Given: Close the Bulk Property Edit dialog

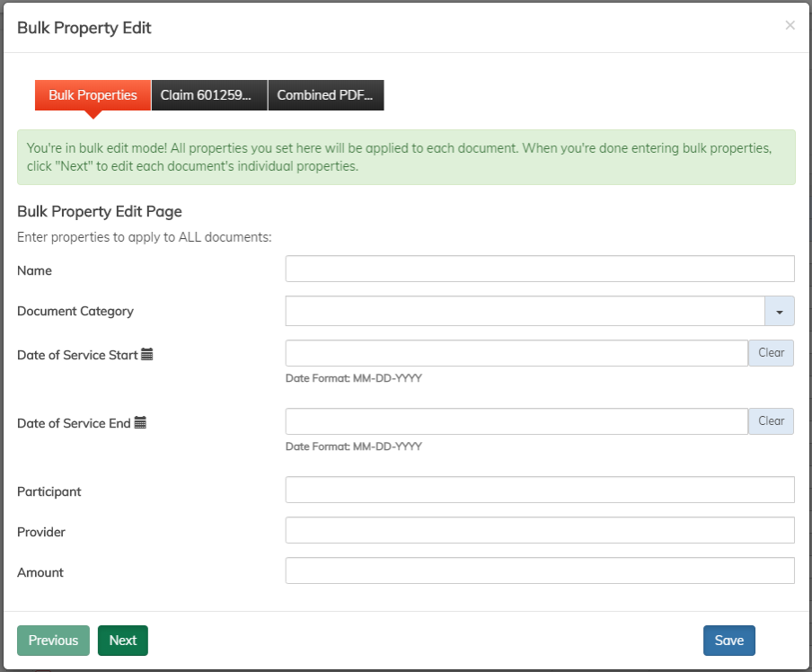Looking at the screenshot, I should point(790,25).
